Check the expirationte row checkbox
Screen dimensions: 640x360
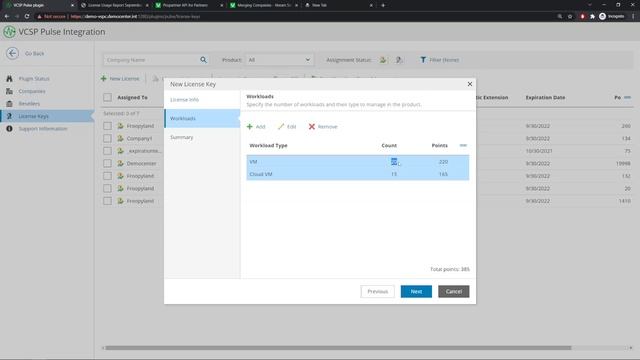(107, 151)
